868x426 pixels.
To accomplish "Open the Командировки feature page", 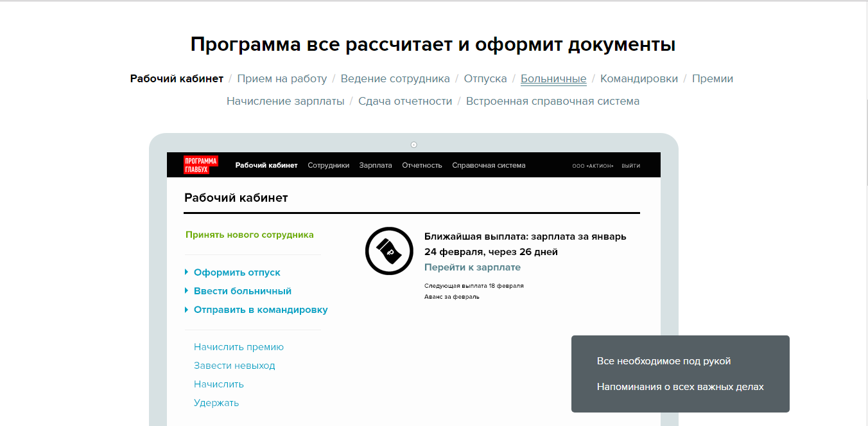I will pyautogui.click(x=639, y=78).
